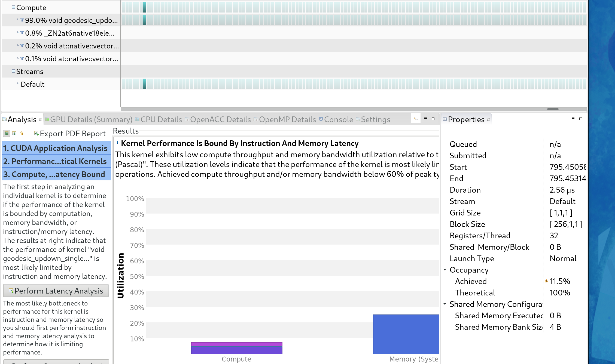Close the Analysis tab
615x364 pixels.
[x=40, y=119]
